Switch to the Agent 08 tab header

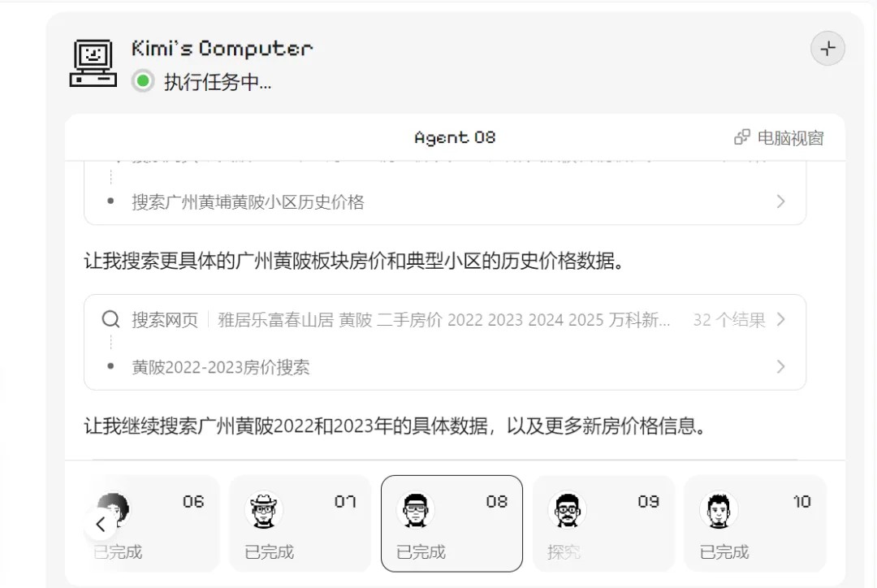[454, 137]
